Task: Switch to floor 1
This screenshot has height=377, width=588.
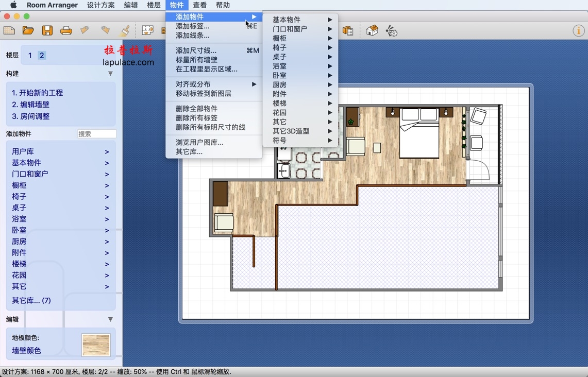Action: tap(30, 56)
